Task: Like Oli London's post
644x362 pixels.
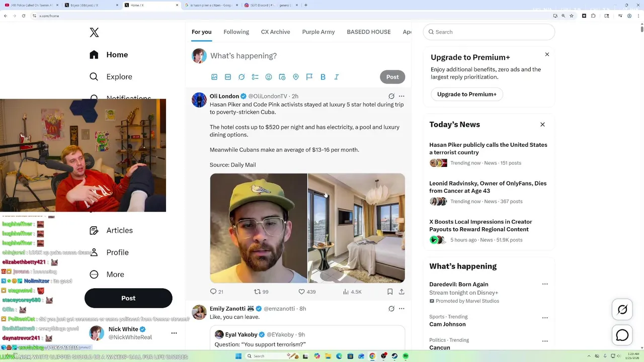Action: 307,292
